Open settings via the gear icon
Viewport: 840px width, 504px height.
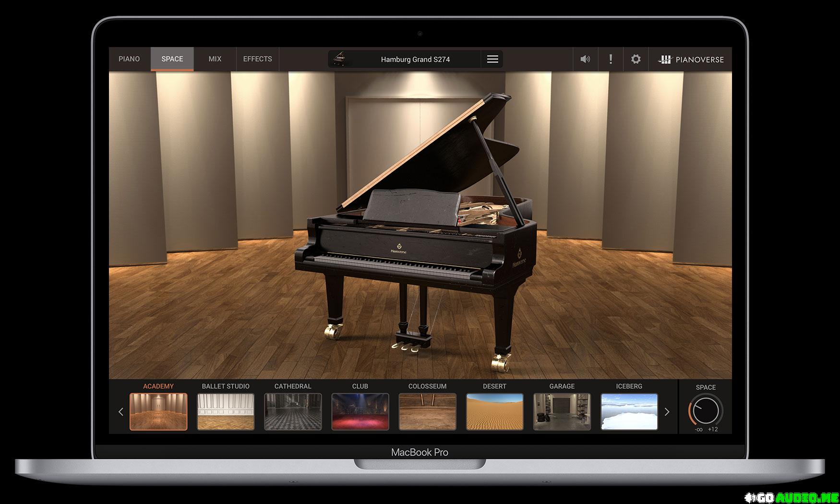coord(636,59)
